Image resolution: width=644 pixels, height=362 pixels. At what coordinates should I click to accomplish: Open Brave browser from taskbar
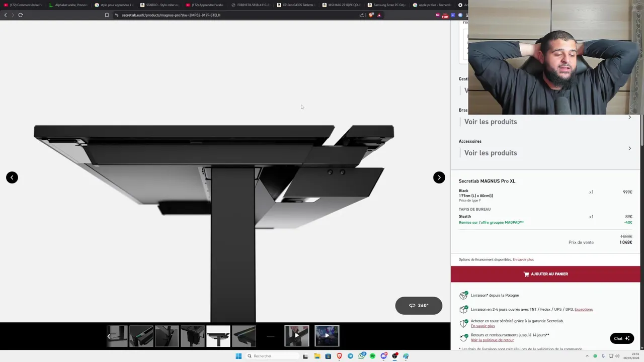click(x=339, y=356)
